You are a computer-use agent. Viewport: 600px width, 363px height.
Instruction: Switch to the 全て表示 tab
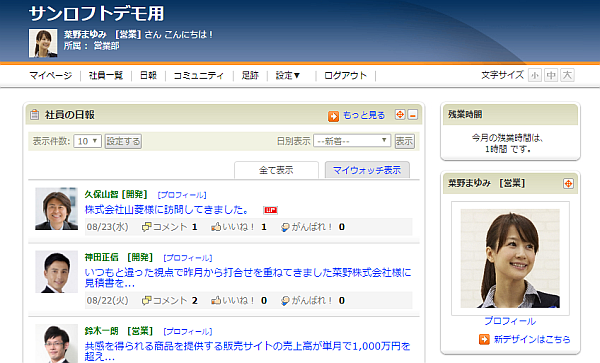coord(276,170)
